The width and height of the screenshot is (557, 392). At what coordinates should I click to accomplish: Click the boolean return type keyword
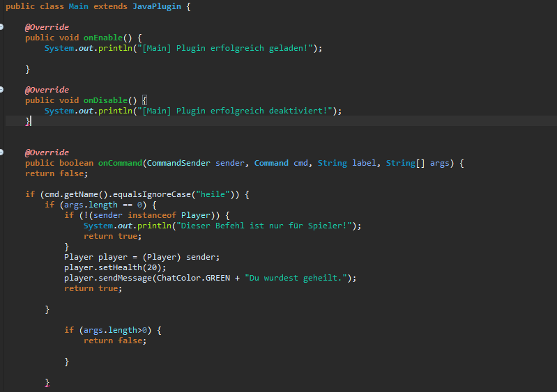[x=77, y=163]
